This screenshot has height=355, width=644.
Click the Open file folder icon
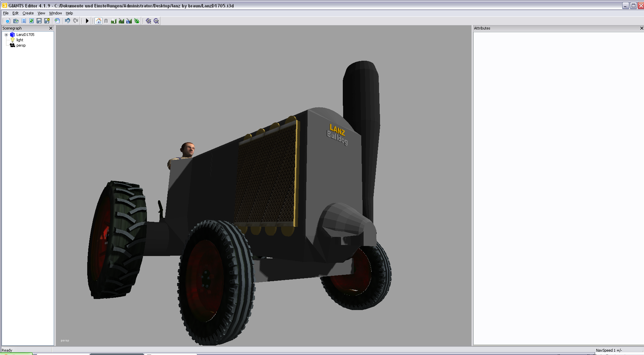coord(16,21)
